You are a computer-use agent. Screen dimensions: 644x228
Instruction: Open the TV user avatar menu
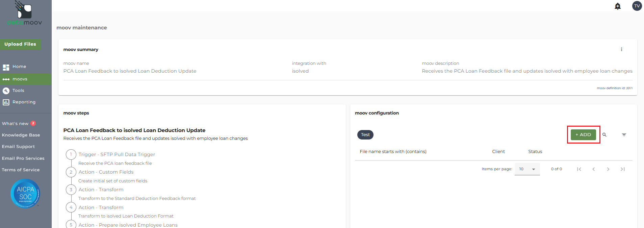click(x=637, y=6)
